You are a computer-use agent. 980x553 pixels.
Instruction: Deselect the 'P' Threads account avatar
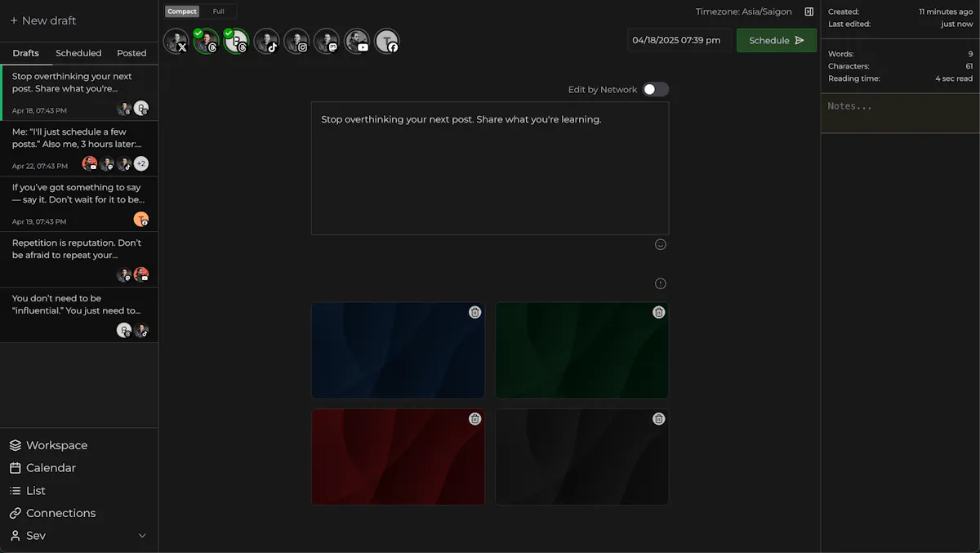(236, 41)
